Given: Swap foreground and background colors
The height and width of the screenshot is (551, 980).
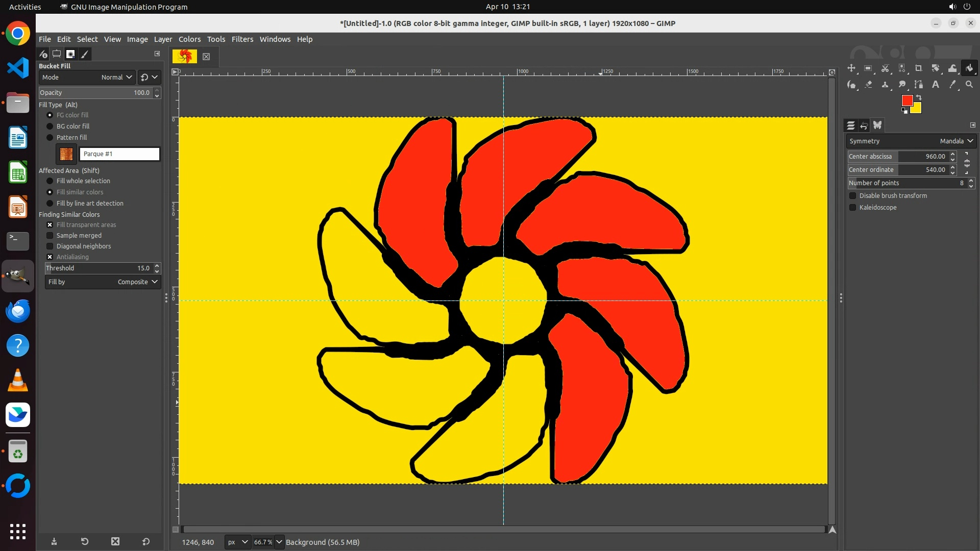Looking at the screenshot, I should [919, 97].
